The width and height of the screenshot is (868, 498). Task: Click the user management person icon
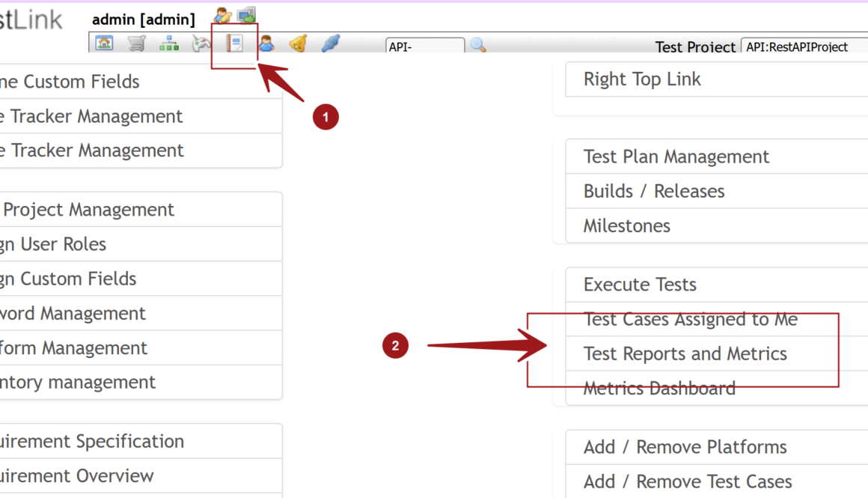266,43
